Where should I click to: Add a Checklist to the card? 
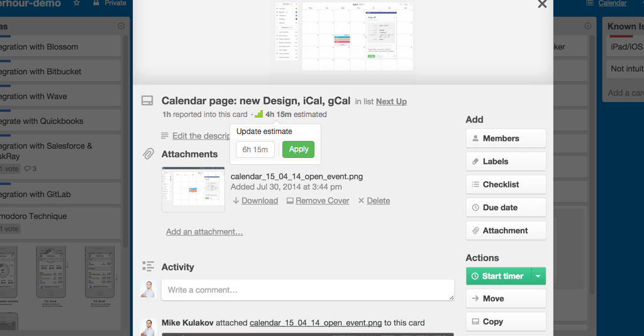tap(506, 184)
